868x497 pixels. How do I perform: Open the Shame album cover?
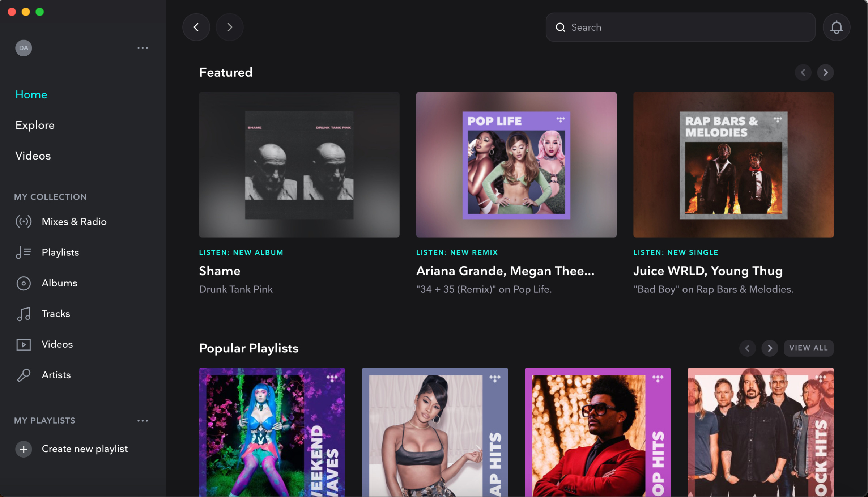coord(299,165)
